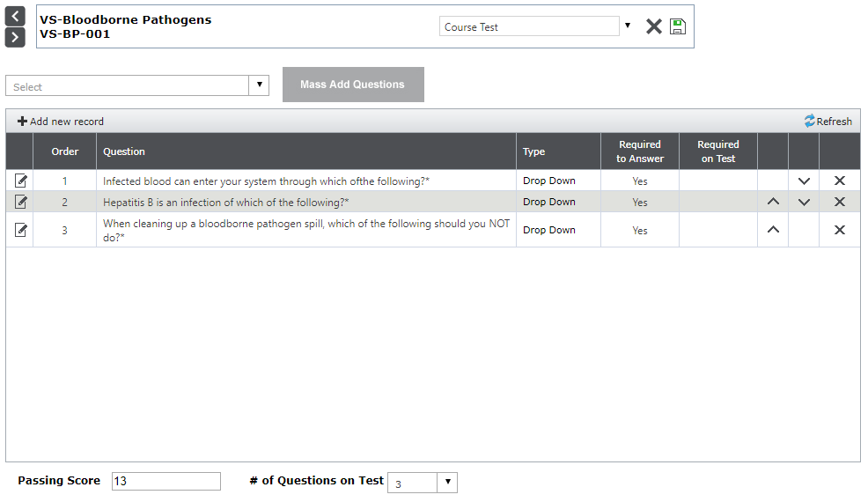The image size is (868, 502).
Task: Click the previous record arrow button
Action: pos(15,17)
